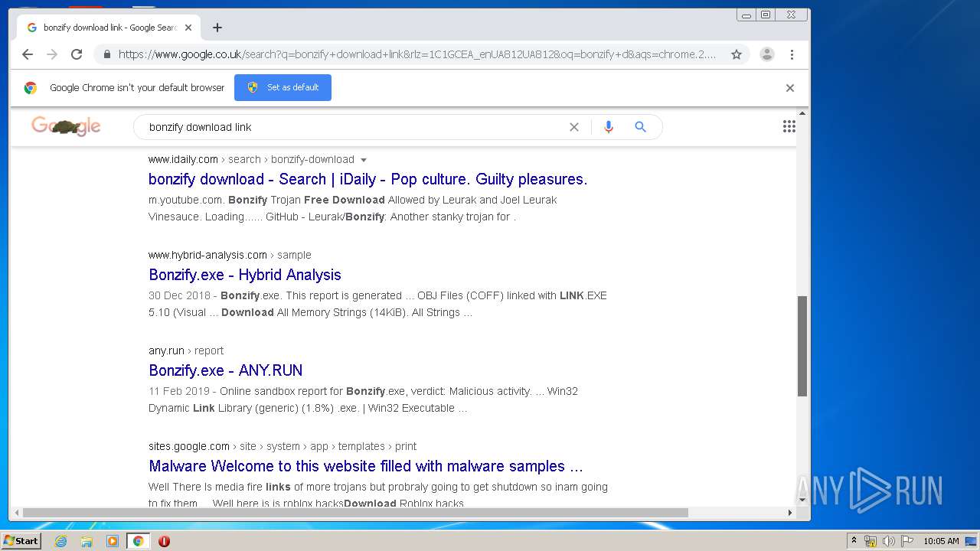This screenshot has width=980, height=551.
Task: Close the bonzify download link tab
Action: click(188, 28)
